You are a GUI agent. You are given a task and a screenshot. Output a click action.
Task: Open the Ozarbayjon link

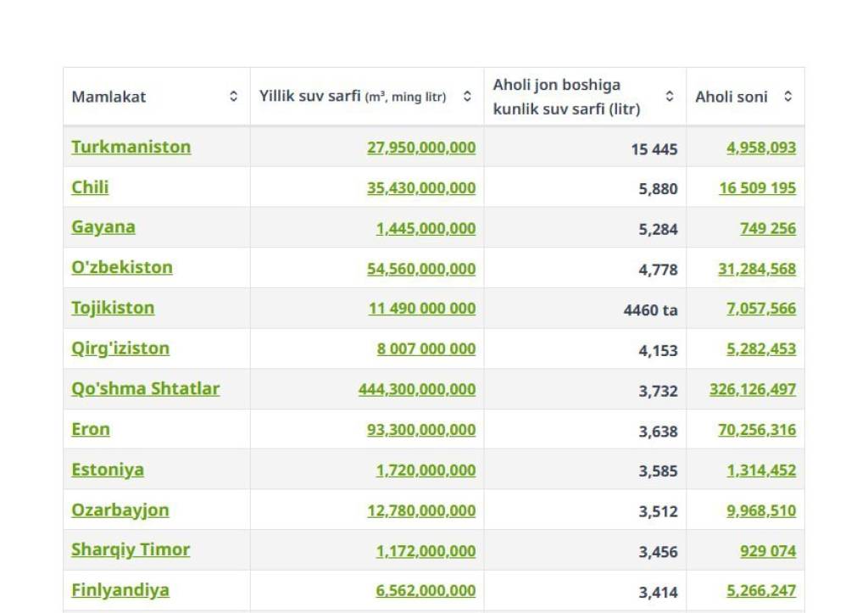coord(120,510)
